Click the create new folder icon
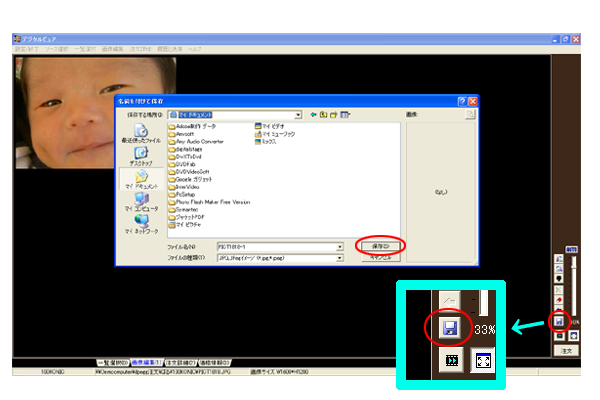The height and width of the screenshot is (400, 600). point(333,115)
